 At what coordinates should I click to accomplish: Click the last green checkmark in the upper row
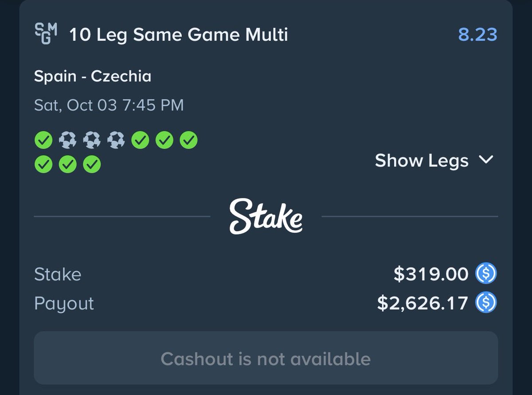coord(188,141)
